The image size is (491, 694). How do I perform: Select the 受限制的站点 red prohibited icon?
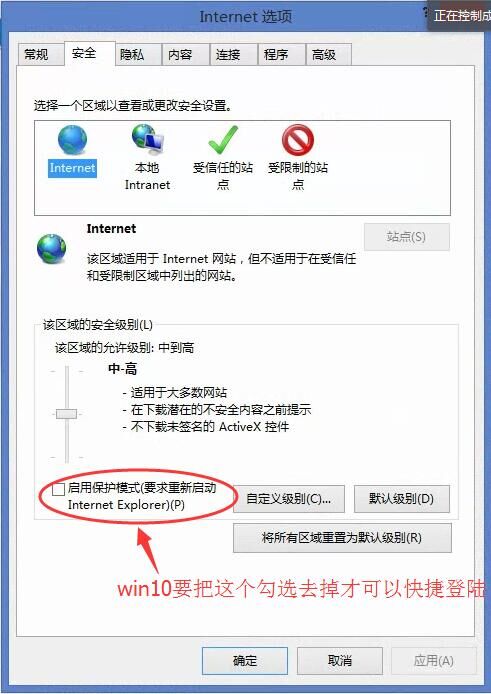coord(298,140)
